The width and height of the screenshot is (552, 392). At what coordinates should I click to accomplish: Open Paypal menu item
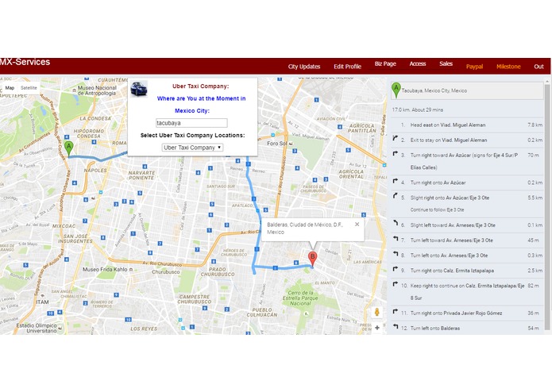pyautogui.click(x=474, y=67)
